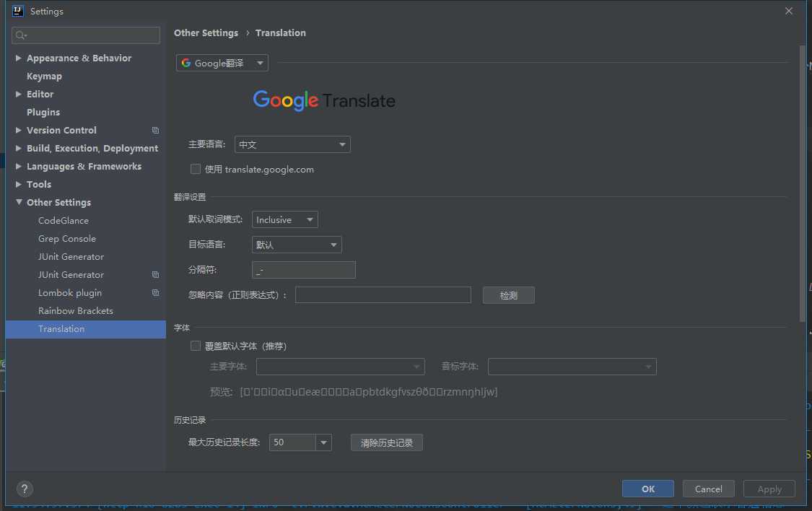Expand the Tools tree node

pyautogui.click(x=19, y=184)
